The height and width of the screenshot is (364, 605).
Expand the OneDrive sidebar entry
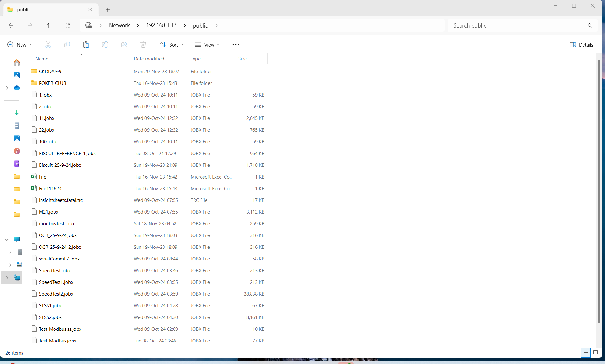click(x=7, y=88)
